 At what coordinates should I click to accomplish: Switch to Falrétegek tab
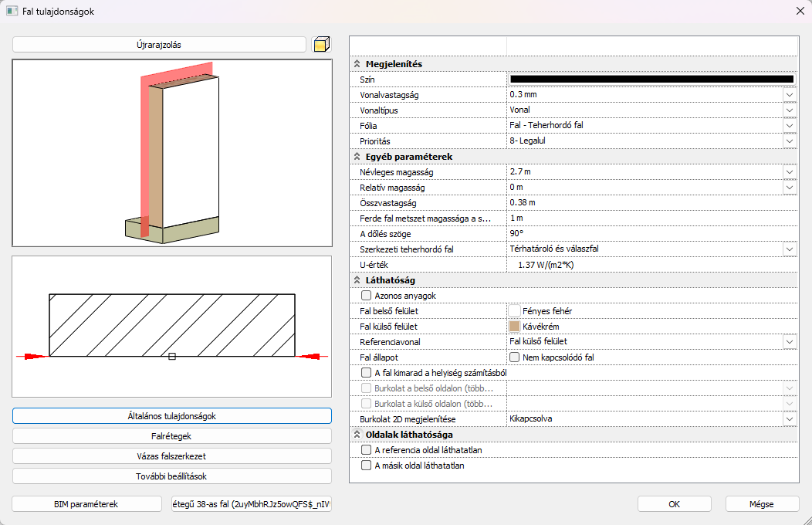point(172,436)
